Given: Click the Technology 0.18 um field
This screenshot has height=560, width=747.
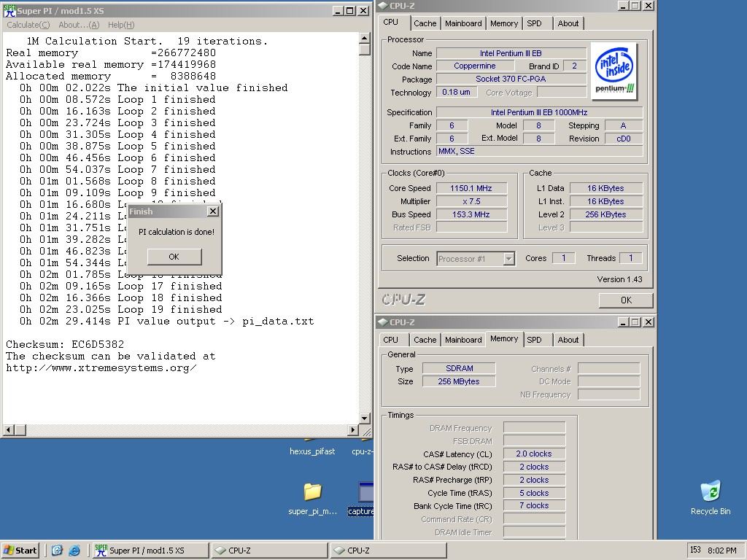Looking at the screenshot, I should click(457, 92).
